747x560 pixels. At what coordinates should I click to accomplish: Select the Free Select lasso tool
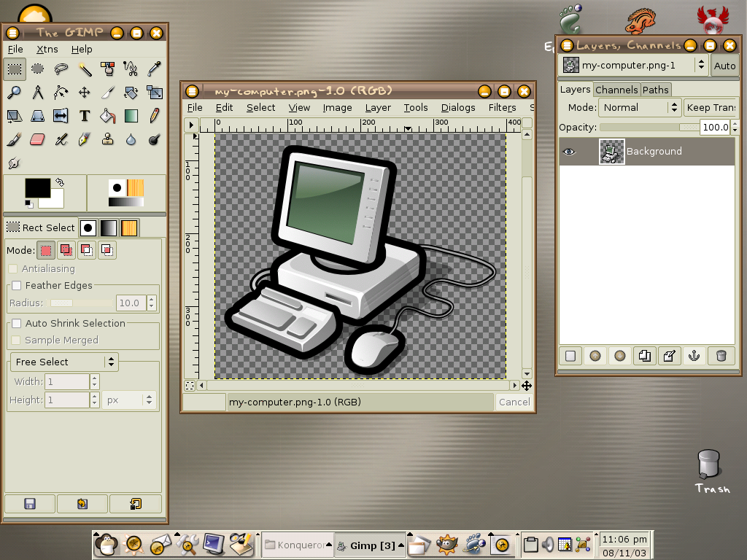(x=61, y=69)
